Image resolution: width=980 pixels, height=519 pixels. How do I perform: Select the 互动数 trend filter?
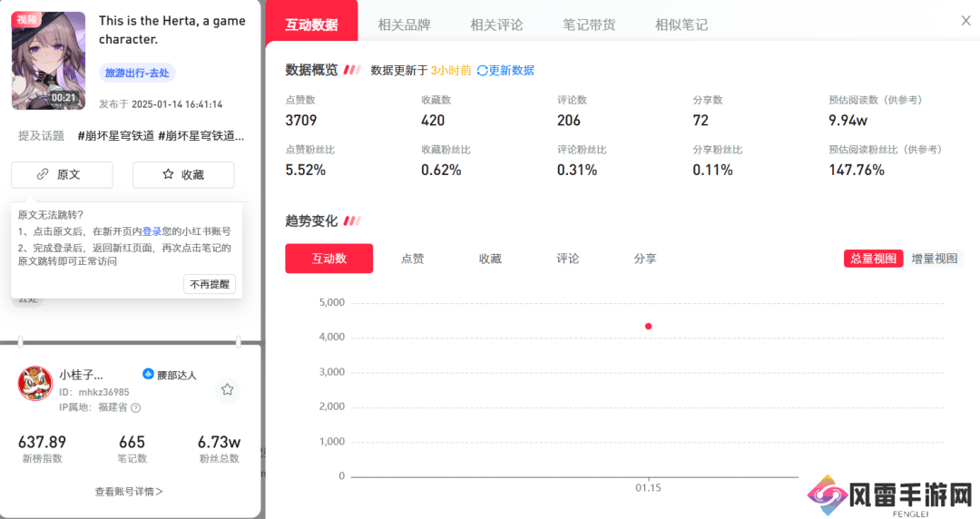tap(328, 259)
